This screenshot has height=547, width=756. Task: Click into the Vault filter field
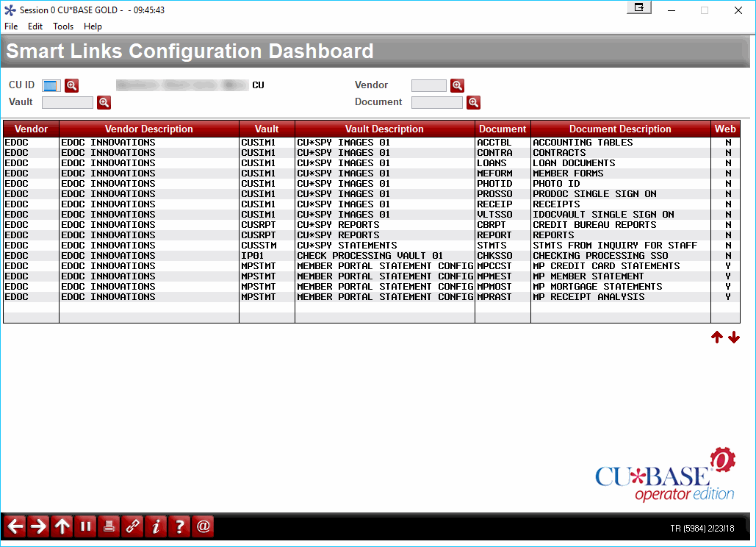pos(68,102)
